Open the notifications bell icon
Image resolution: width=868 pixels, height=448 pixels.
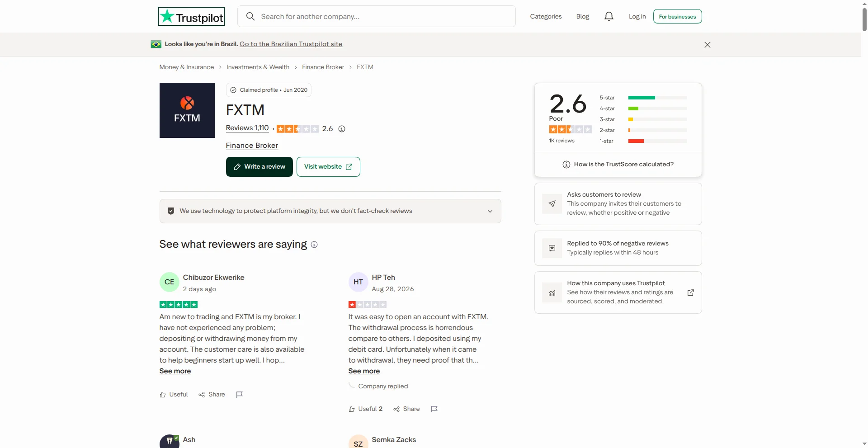(609, 16)
